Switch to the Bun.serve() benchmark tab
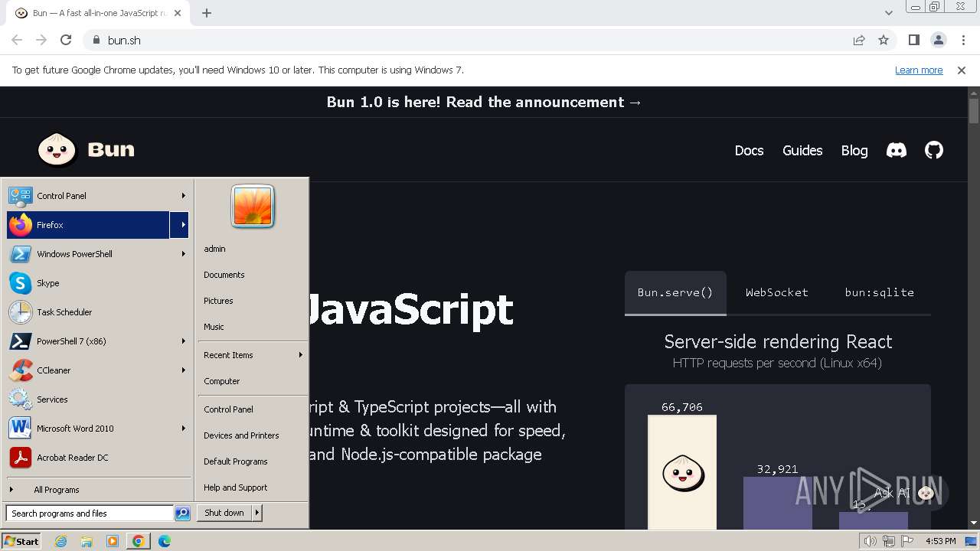Viewport: 980px width, 551px height. click(x=675, y=292)
